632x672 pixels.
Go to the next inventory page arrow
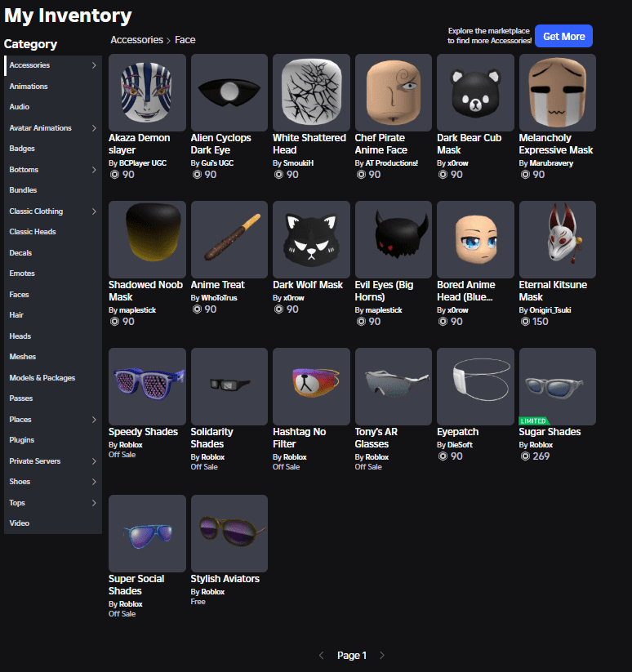point(381,656)
